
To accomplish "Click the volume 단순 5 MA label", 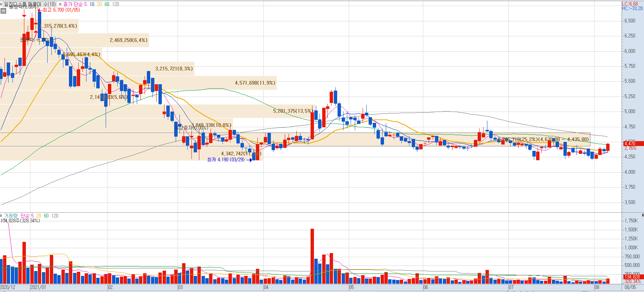I will coord(27,216).
